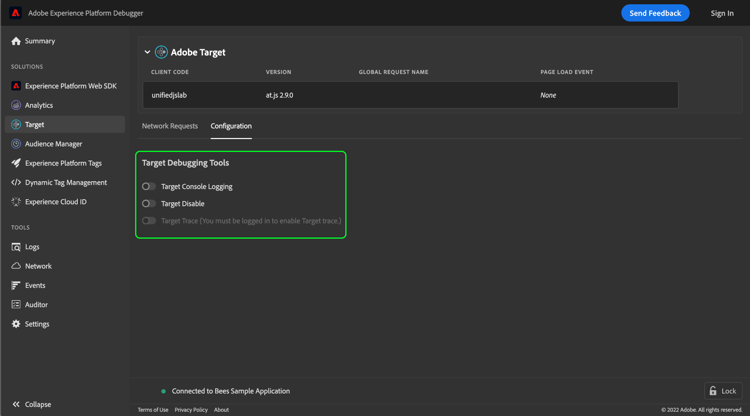Click the 'Adobe Experience Platform Debugger' title

[x=86, y=13]
